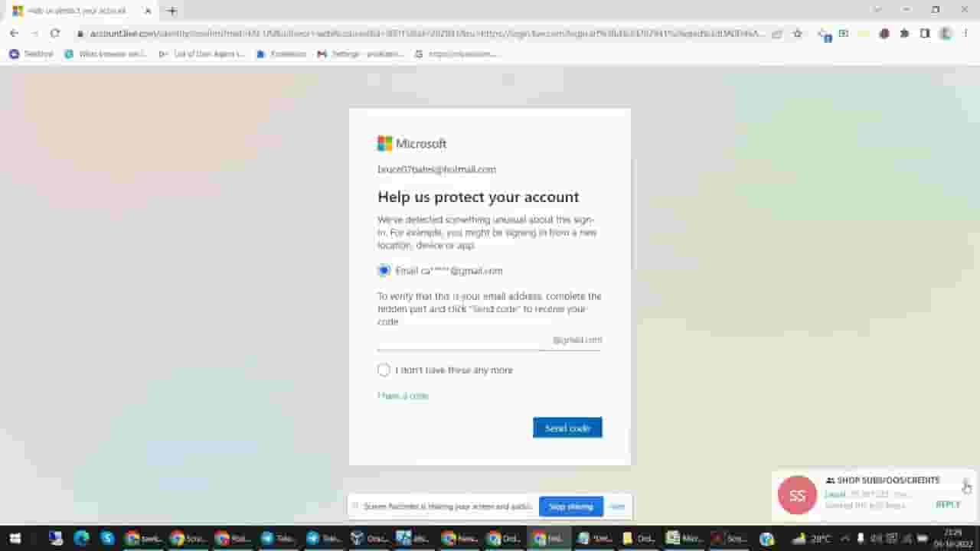Select the "Help us protect your account" tab
980x551 pixels.
click(x=81, y=11)
